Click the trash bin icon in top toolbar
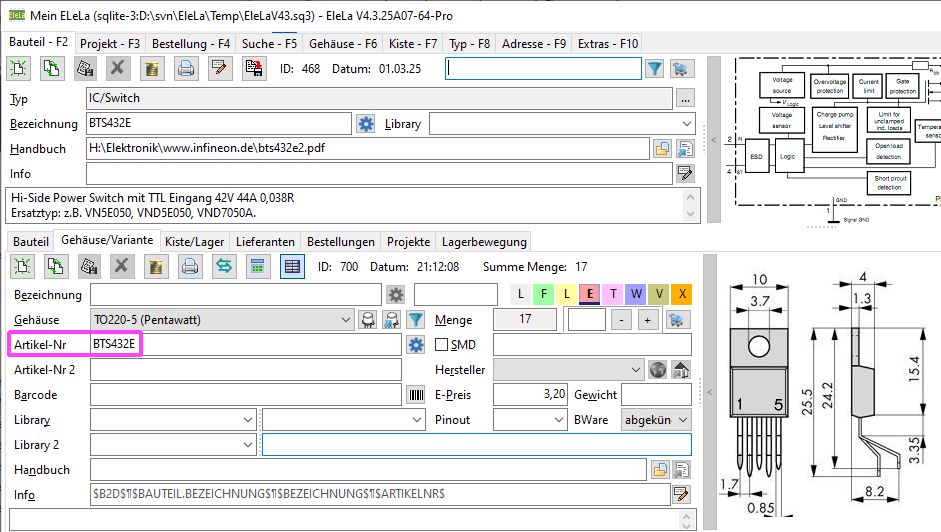The height and width of the screenshot is (532, 941). [x=152, y=68]
